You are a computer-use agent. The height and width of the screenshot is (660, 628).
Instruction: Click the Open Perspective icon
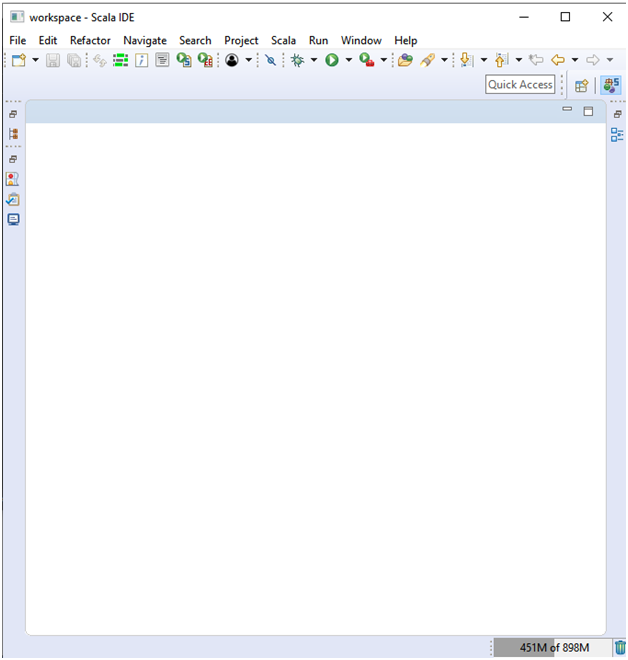coord(581,85)
